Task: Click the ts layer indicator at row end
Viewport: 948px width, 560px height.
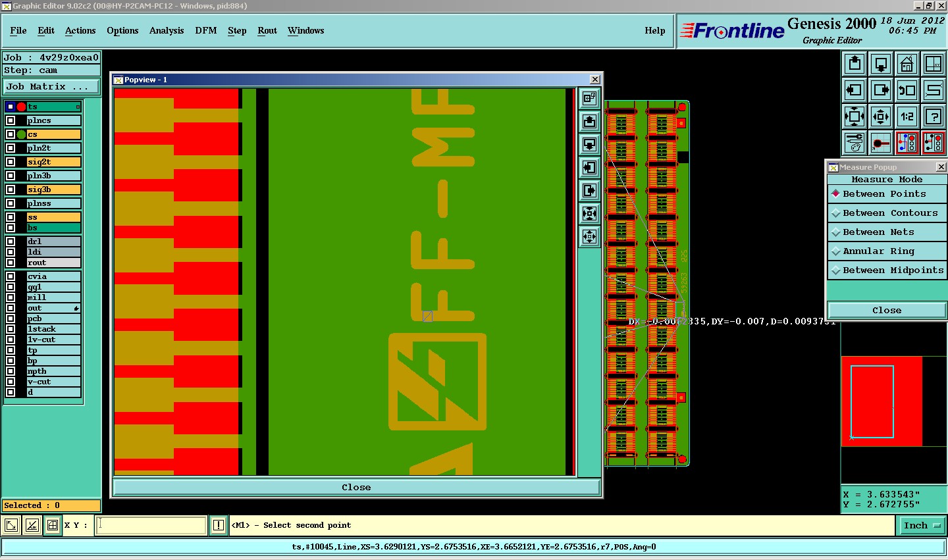Action: point(78,107)
